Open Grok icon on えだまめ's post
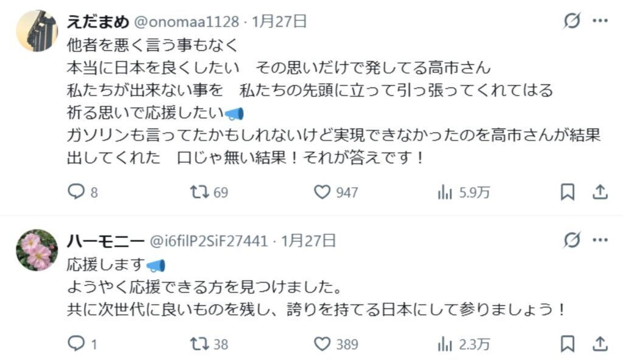Image resolution: width=623 pixels, height=364 pixels. pyautogui.click(x=571, y=21)
